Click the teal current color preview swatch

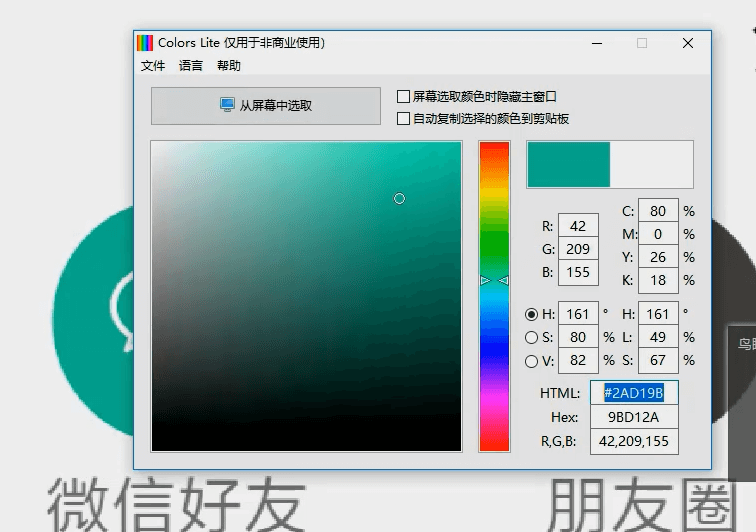(569, 164)
